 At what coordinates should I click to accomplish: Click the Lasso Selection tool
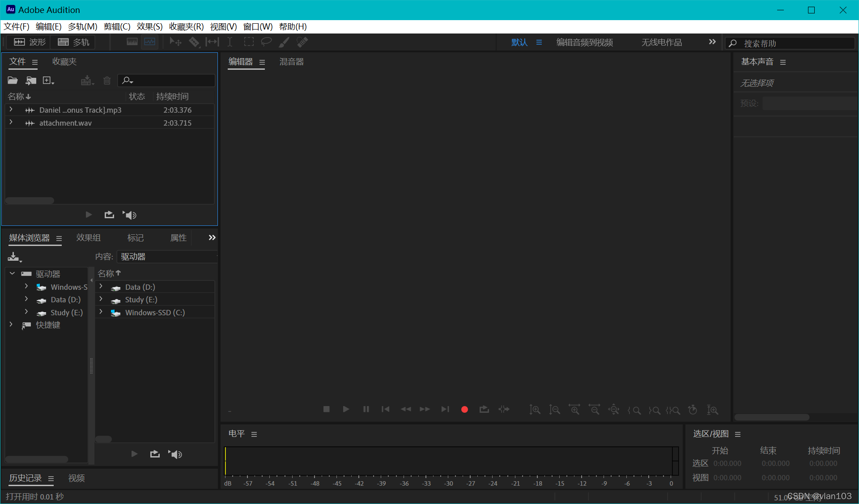point(266,42)
